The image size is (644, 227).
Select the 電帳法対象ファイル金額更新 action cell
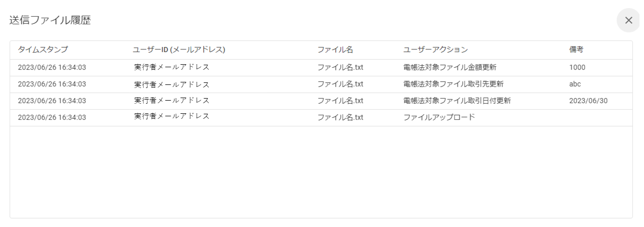(x=452, y=67)
